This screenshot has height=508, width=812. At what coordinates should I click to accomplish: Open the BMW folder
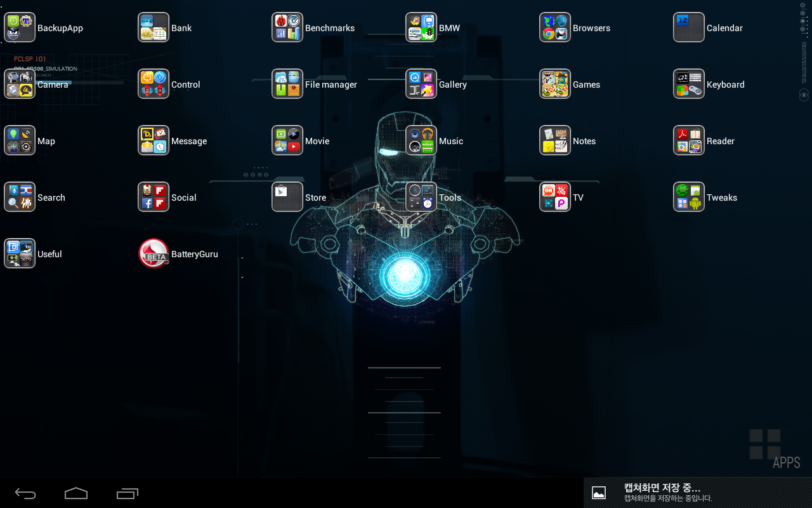click(421, 28)
